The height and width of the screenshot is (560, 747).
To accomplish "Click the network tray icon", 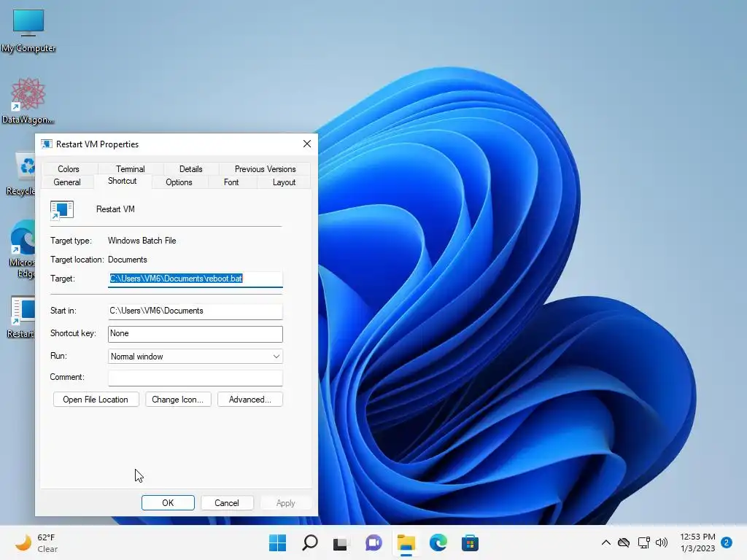I will (x=644, y=542).
